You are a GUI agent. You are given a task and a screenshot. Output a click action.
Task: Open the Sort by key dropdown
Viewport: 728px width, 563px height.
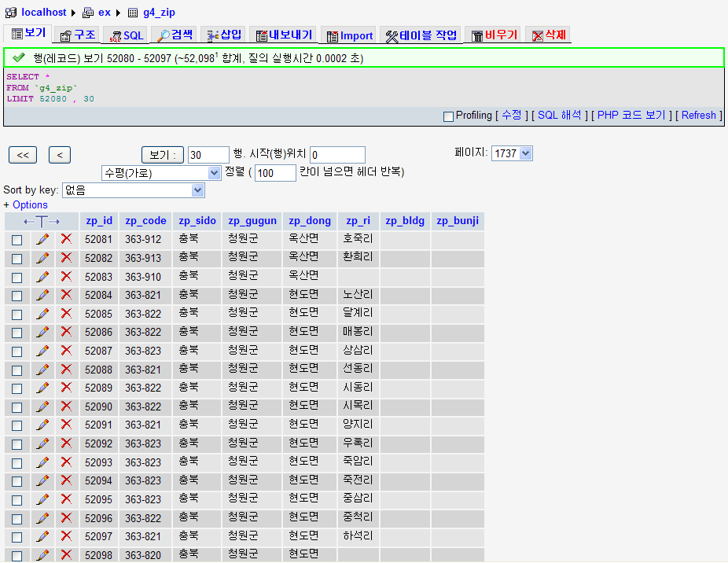point(133,190)
